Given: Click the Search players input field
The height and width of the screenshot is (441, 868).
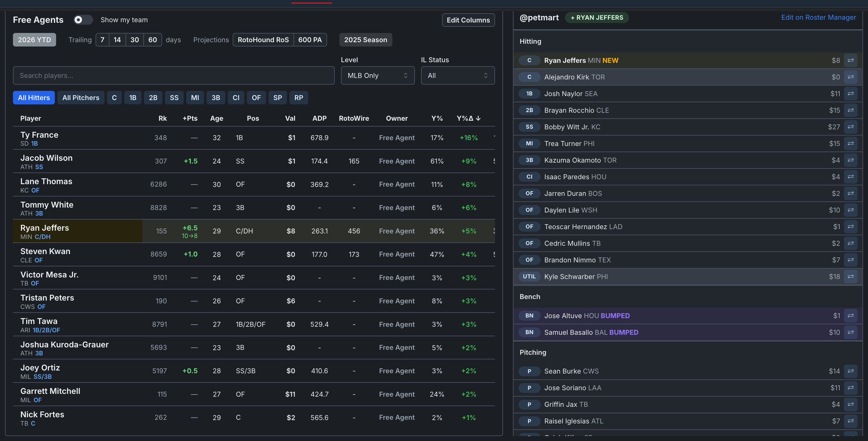Looking at the screenshot, I should (174, 75).
